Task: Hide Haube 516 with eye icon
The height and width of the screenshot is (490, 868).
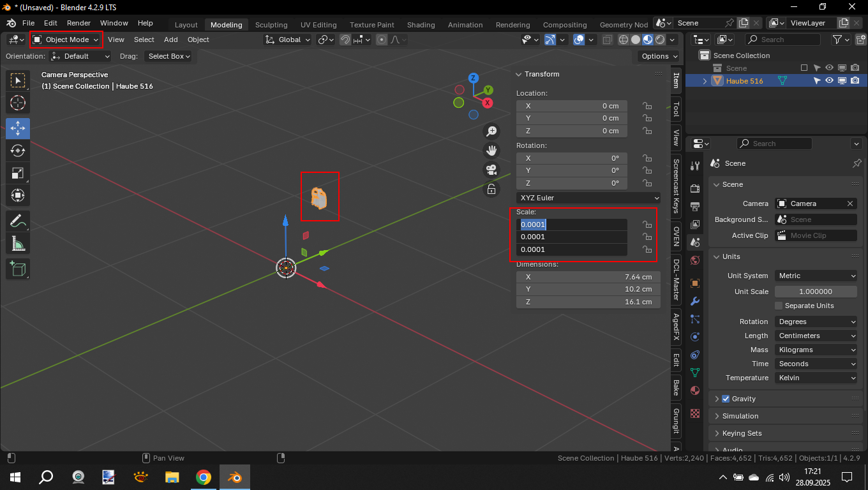Action: pos(829,81)
